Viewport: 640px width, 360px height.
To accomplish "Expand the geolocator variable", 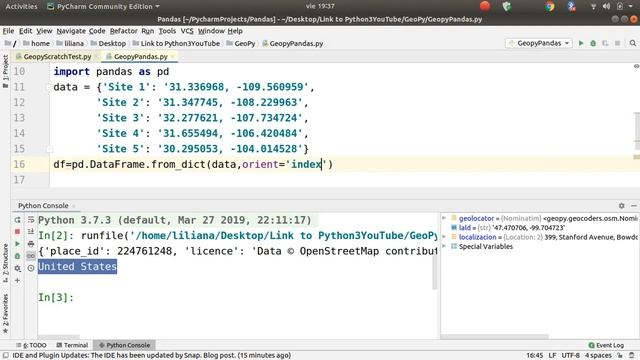I will [444, 218].
